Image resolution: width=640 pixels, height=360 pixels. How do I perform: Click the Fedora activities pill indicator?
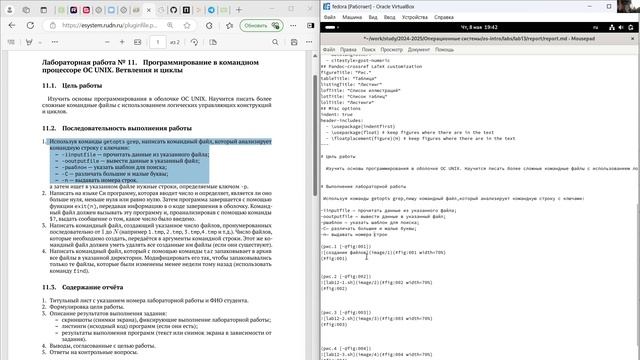[x=331, y=27]
